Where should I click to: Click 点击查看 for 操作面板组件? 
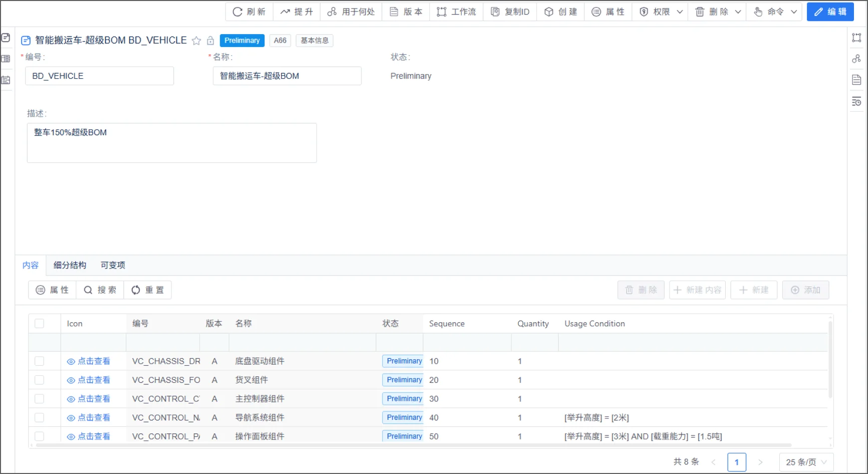point(89,436)
